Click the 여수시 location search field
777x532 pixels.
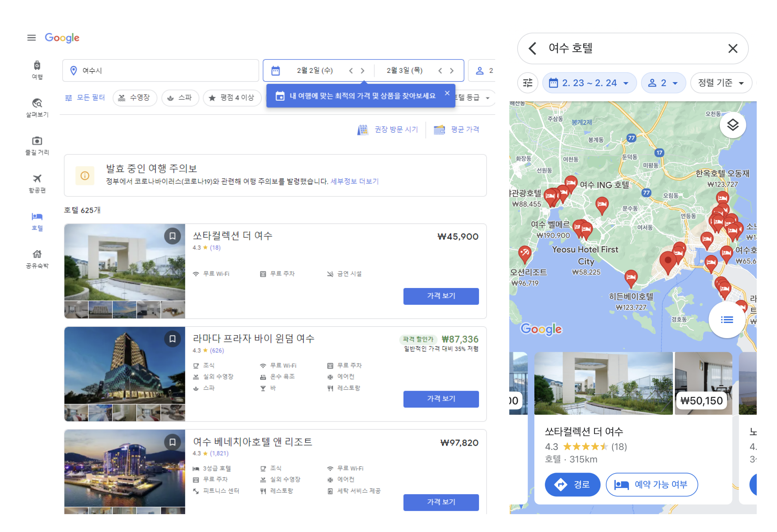click(x=160, y=70)
